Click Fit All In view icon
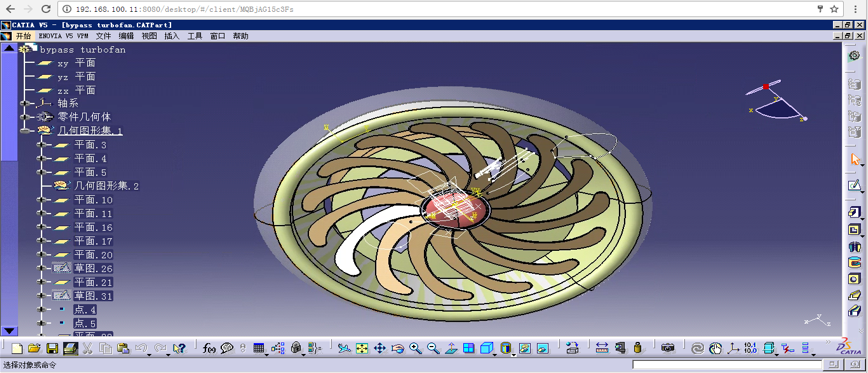This screenshot has height=373, width=868. pyautogui.click(x=362, y=348)
